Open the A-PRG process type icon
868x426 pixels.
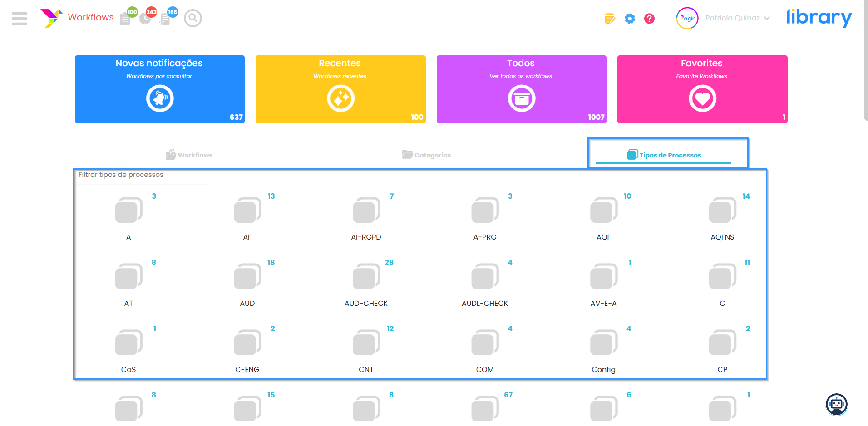[x=485, y=210]
